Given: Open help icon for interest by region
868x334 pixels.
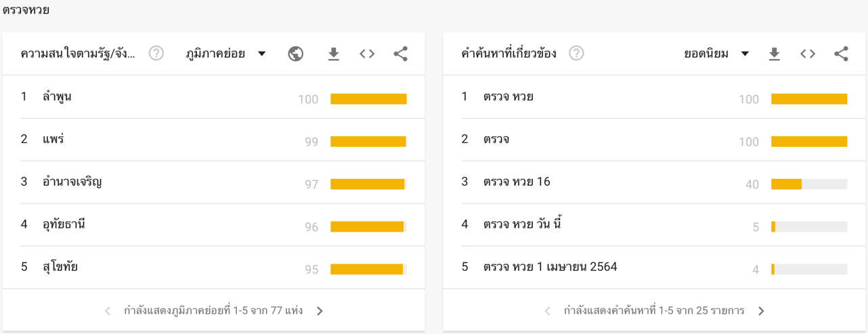Looking at the screenshot, I should [x=156, y=54].
